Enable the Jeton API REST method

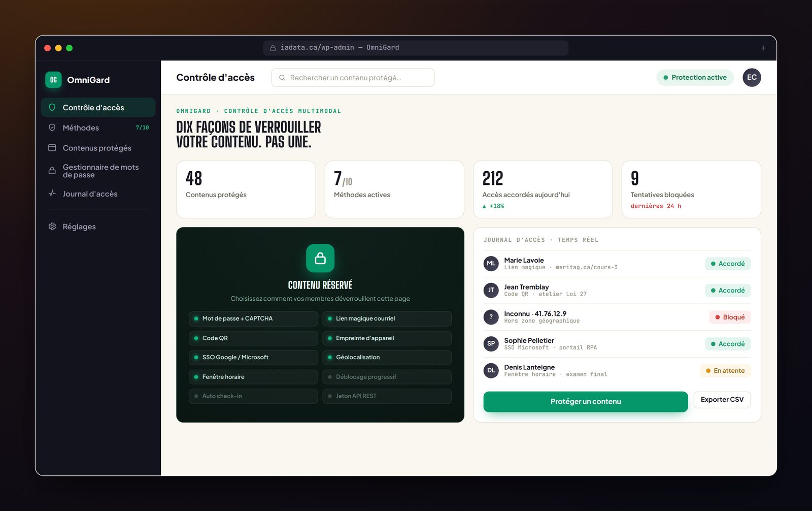coord(387,396)
